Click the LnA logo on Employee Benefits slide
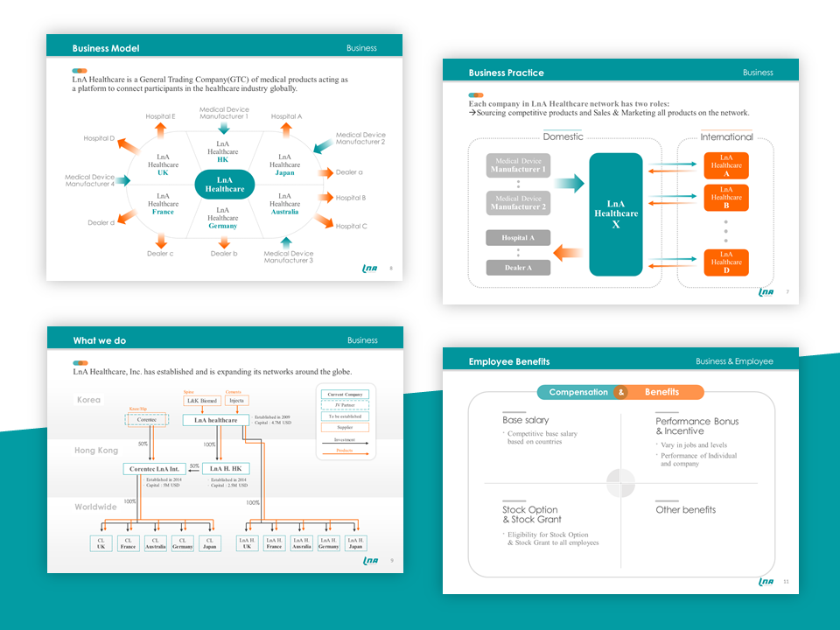The width and height of the screenshot is (840, 630). [x=766, y=582]
